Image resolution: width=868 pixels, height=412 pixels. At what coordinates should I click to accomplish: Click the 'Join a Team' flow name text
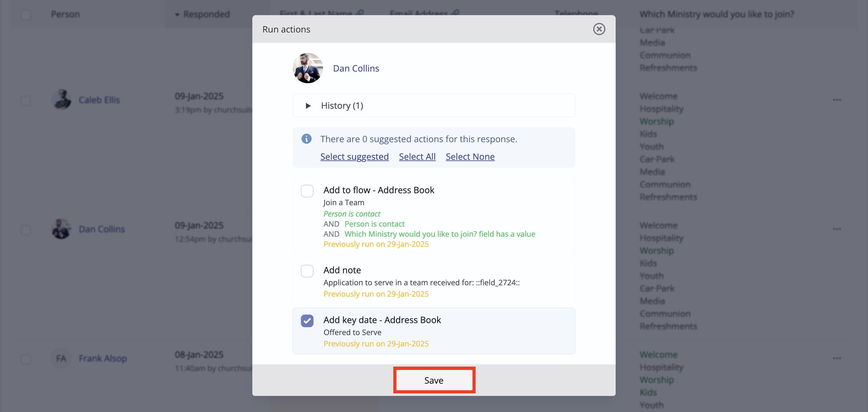click(x=344, y=202)
